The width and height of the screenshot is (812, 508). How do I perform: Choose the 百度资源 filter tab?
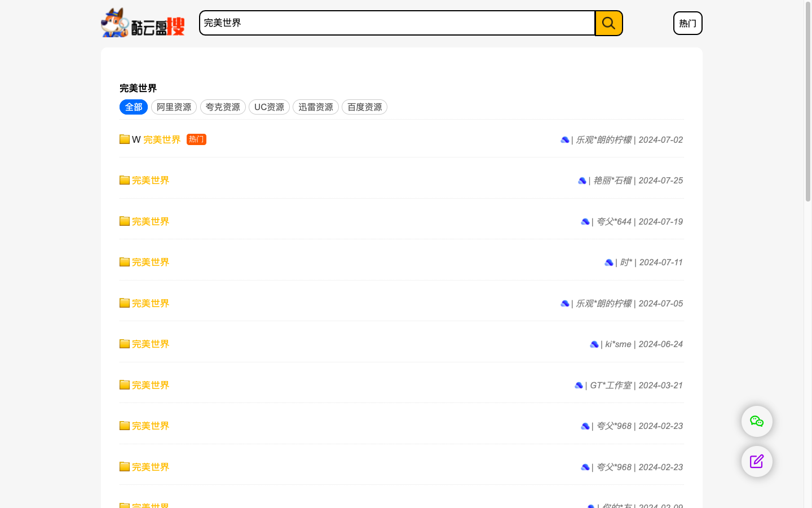pos(364,107)
